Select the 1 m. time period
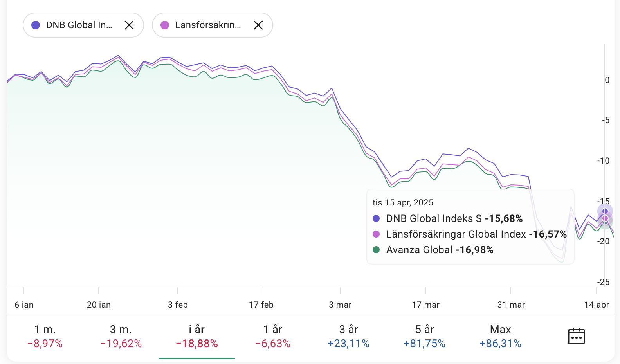The width and height of the screenshot is (620, 364). click(45, 336)
